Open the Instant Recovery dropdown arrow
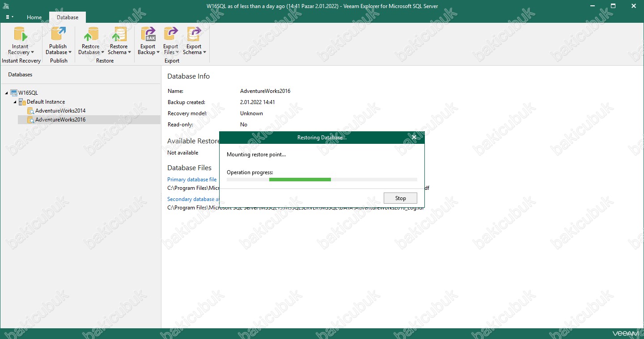 pos(32,53)
